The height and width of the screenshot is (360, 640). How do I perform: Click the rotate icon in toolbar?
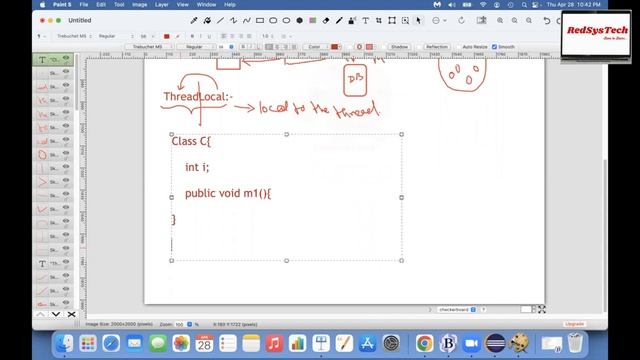click(461, 20)
